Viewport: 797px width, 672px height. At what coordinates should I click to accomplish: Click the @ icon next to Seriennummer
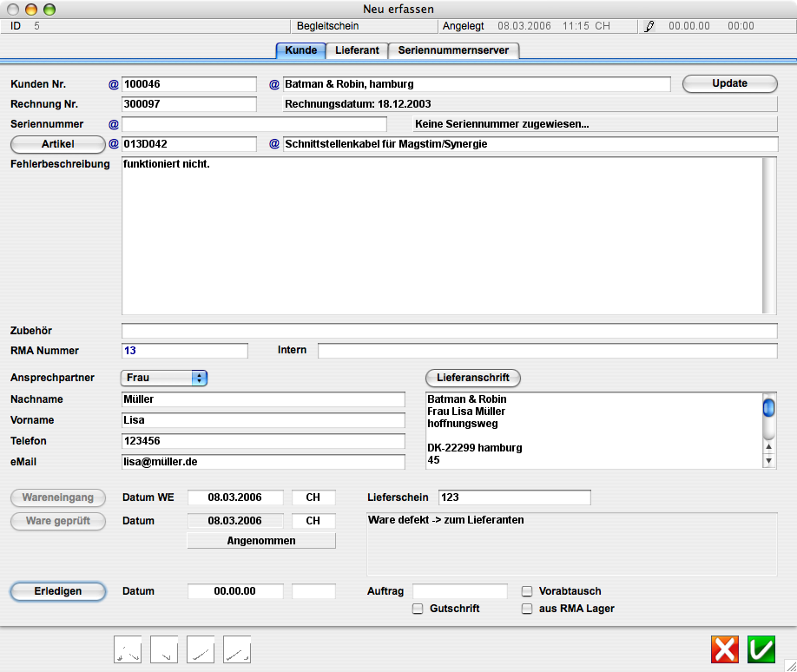113,125
